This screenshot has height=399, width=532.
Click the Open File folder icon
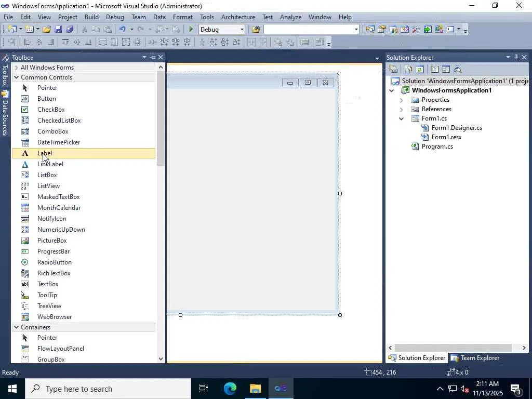pyautogui.click(x=46, y=30)
